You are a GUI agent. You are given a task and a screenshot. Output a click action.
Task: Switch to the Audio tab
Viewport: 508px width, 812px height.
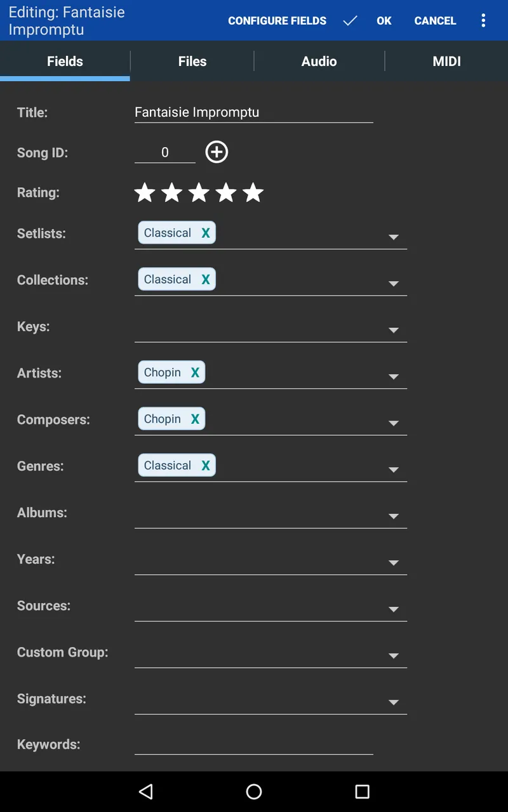point(319,62)
